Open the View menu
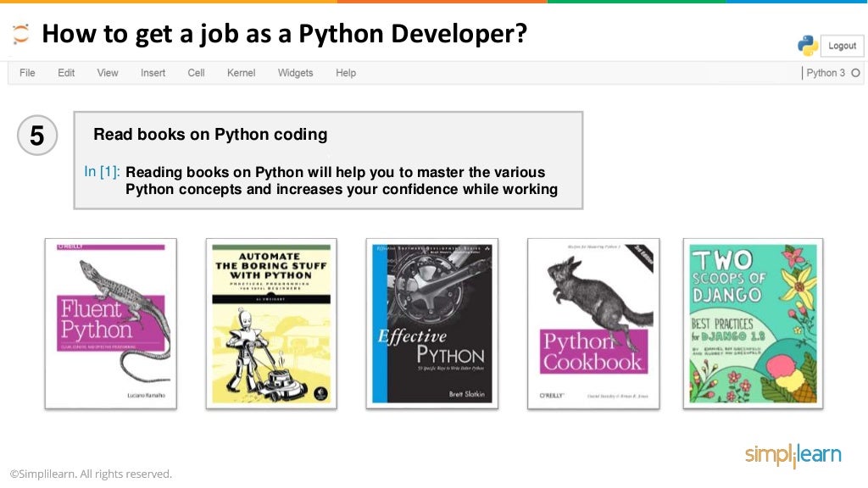Screen dimensions: 868x488 point(108,73)
